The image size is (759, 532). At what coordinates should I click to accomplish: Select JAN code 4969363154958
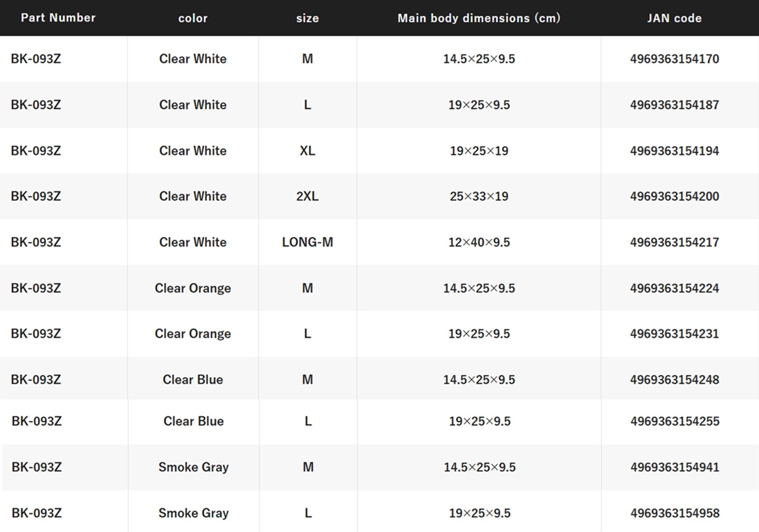pos(675,513)
